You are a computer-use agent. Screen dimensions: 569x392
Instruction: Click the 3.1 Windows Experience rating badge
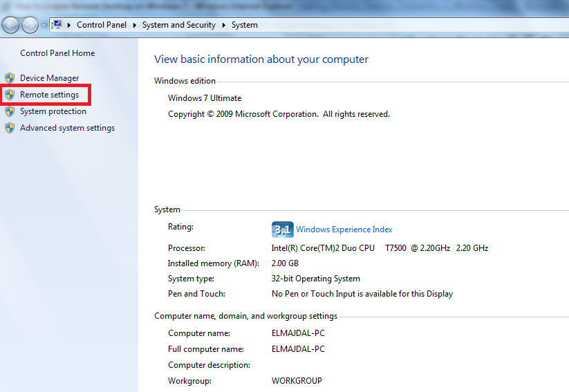(x=282, y=230)
